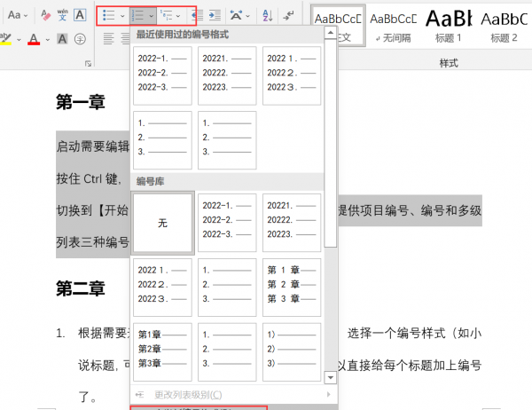Click the 第一章 heading in the document

[81, 102]
